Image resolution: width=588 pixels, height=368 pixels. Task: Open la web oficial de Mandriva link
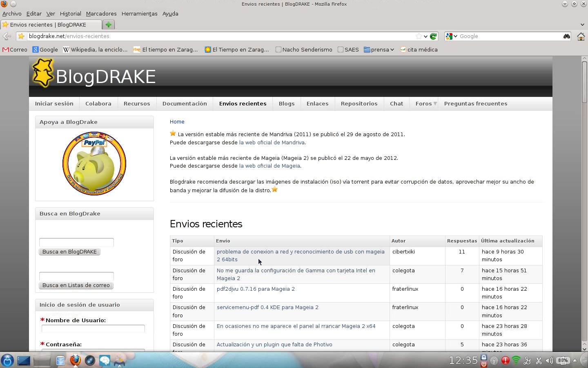click(x=272, y=142)
